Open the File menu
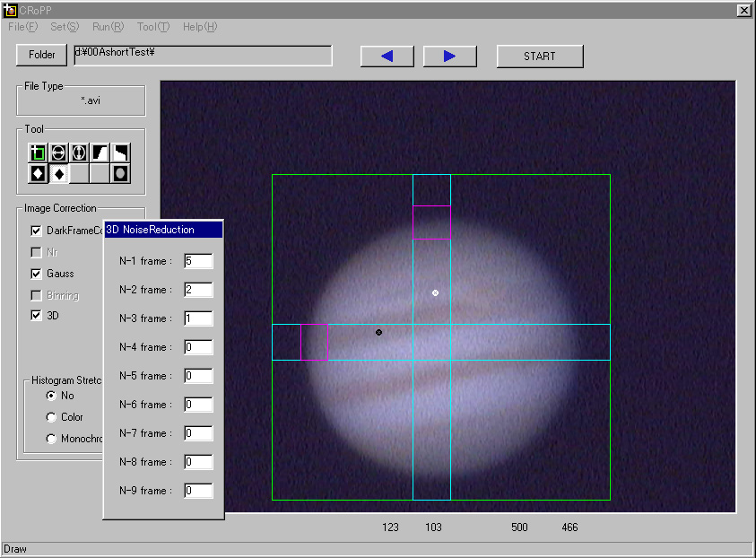Image resolution: width=756 pixels, height=558 pixels. click(x=22, y=27)
